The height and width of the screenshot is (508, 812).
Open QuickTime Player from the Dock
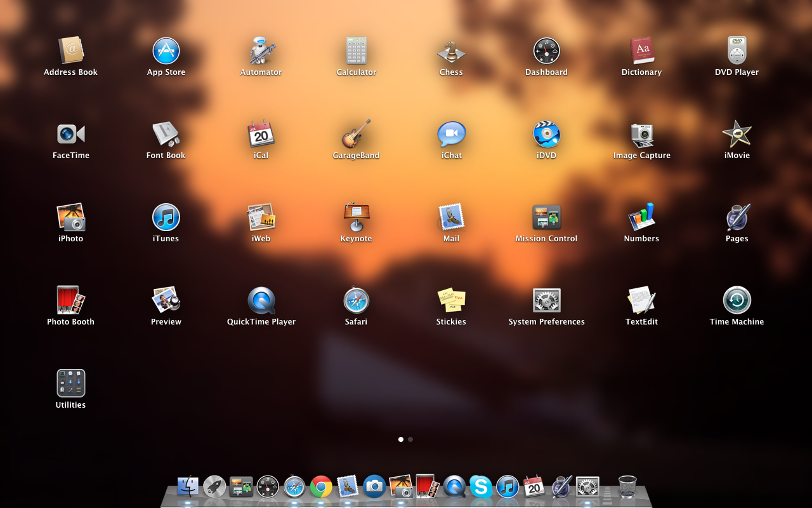(454, 487)
